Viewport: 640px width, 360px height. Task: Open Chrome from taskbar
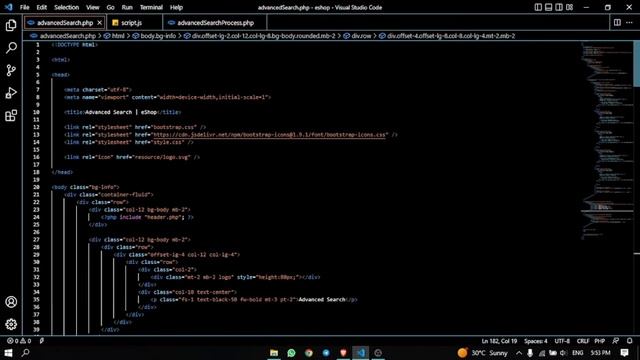pos(309,353)
